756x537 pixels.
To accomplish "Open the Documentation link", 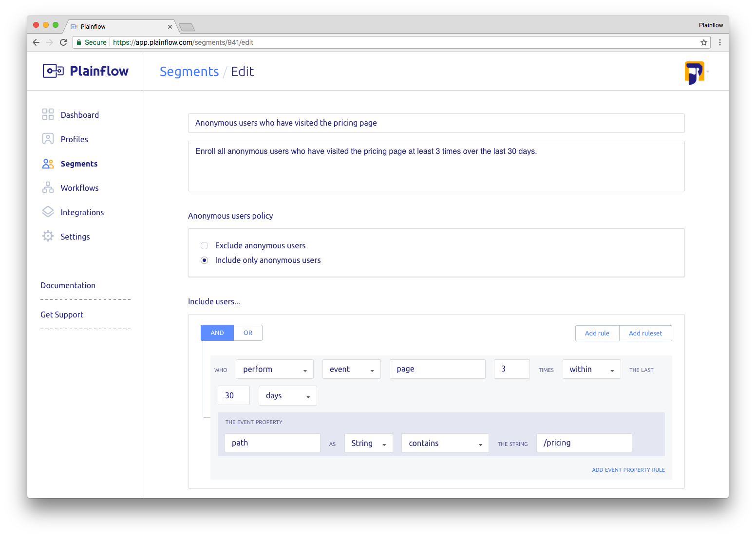I will point(68,285).
